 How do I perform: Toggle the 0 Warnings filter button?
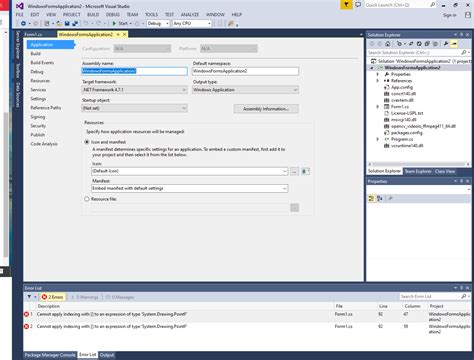[85, 297]
